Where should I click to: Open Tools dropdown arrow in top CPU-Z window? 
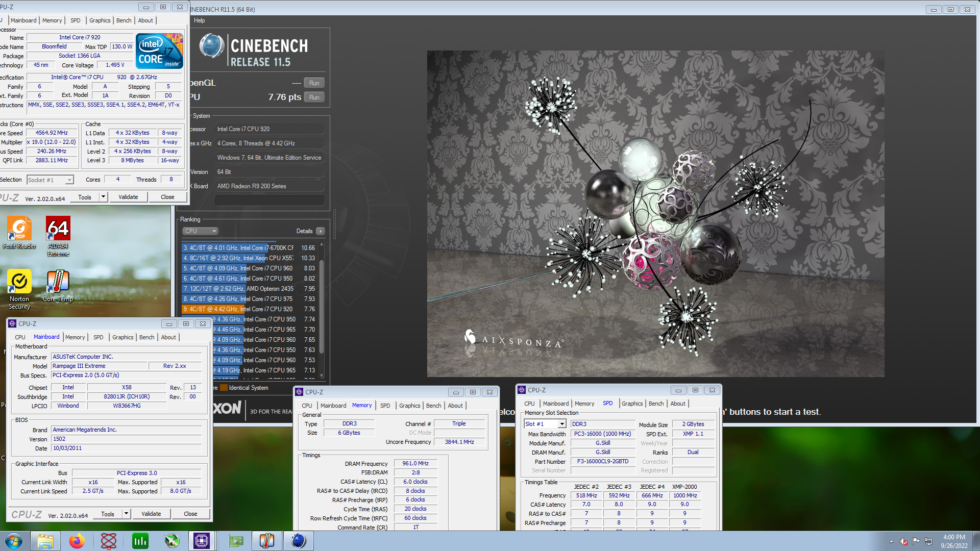pos(103,197)
